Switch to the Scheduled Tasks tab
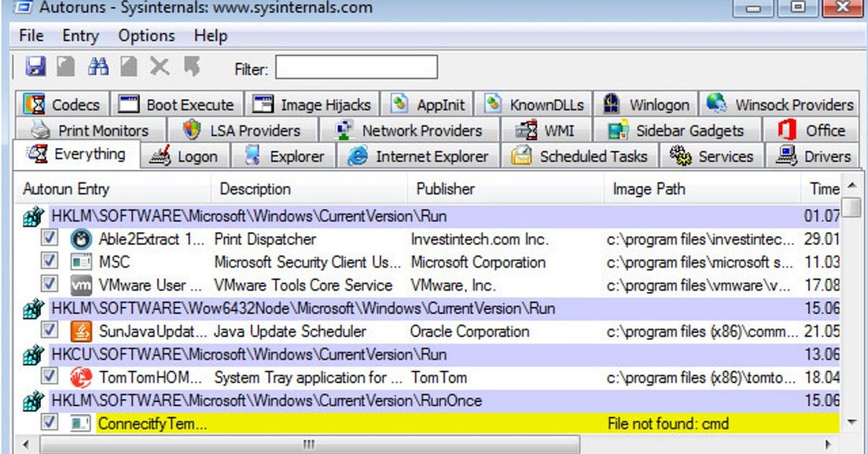This screenshot has height=454, width=868. [x=579, y=156]
